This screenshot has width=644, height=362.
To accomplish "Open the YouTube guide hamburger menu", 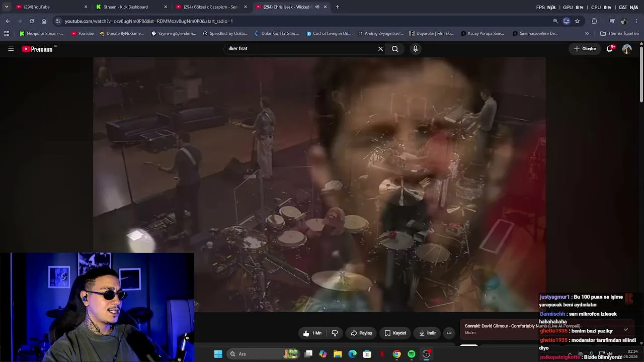I will pyautogui.click(x=11, y=49).
